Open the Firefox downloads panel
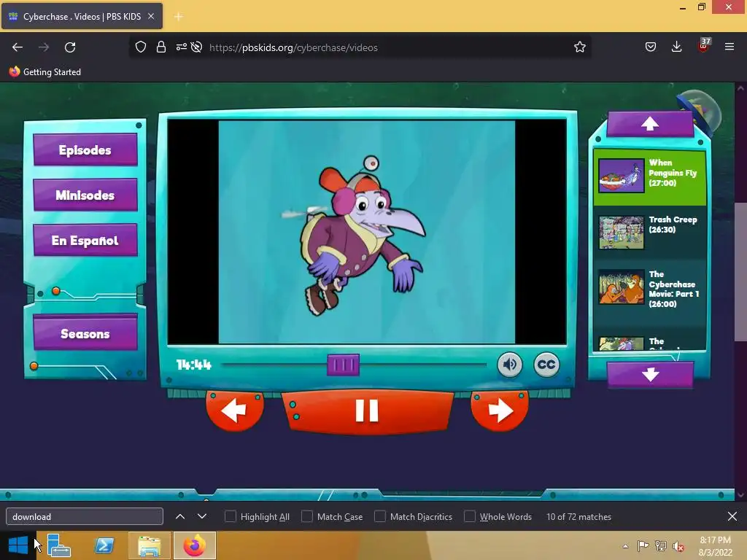Screen dimensions: 747x560 click(676, 47)
